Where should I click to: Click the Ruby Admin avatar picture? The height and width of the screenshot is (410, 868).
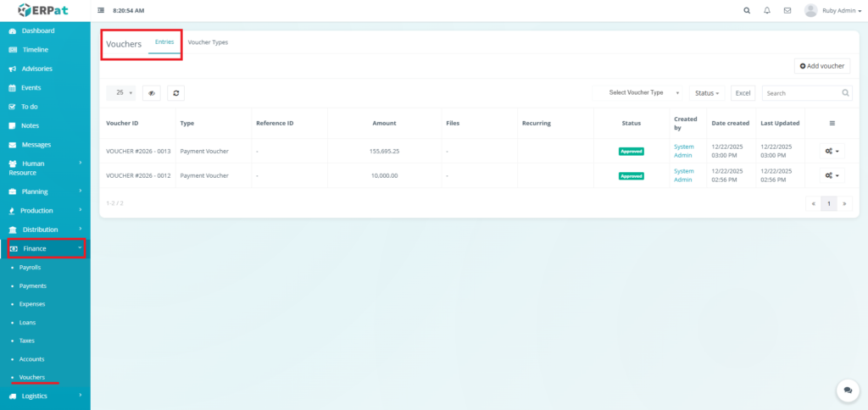click(811, 10)
